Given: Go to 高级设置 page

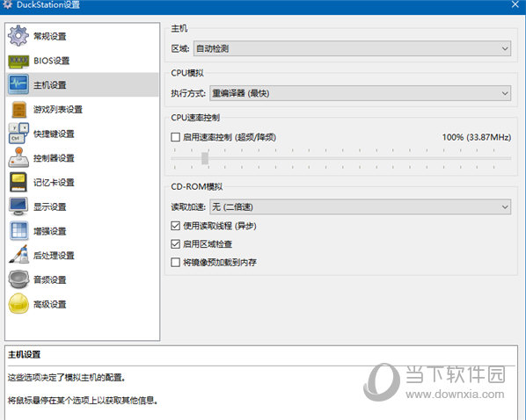Looking at the screenshot, I should 83,304.
